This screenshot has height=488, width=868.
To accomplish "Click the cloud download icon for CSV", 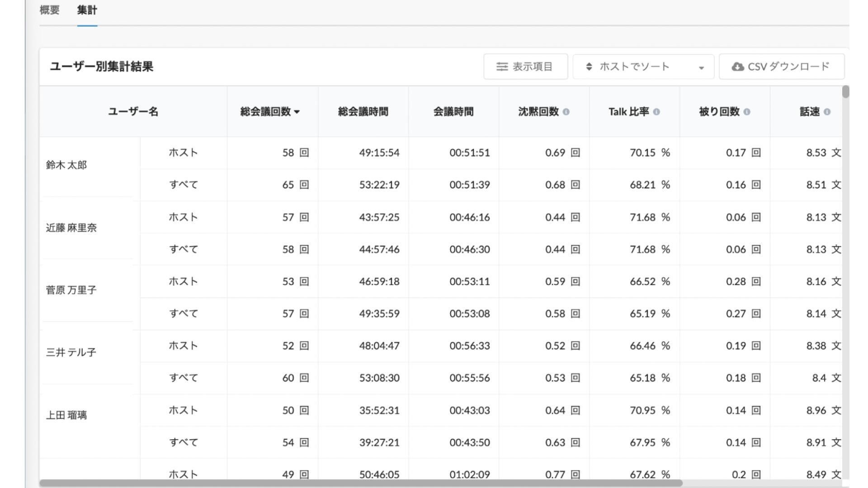I will [x=737, y=67].
